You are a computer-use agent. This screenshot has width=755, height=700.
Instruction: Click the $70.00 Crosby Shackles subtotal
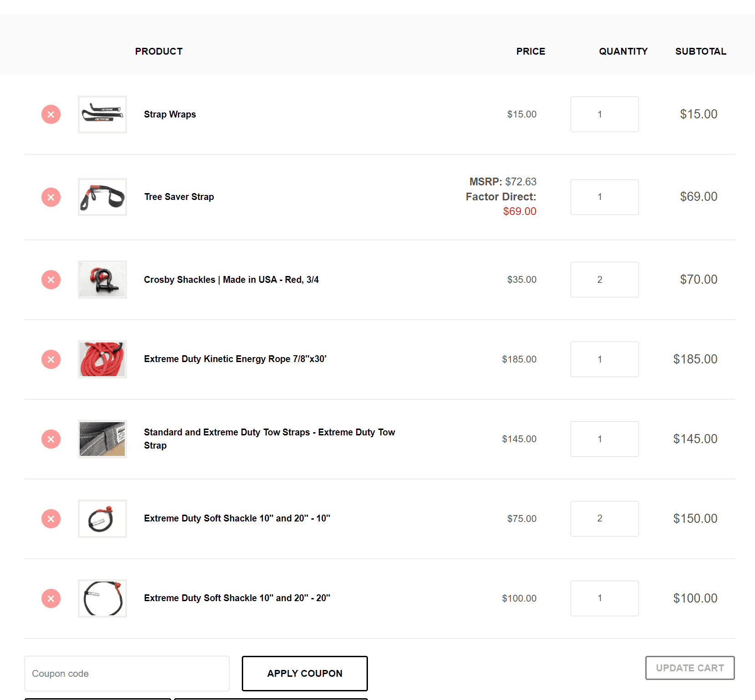click(x=699, y=280)
